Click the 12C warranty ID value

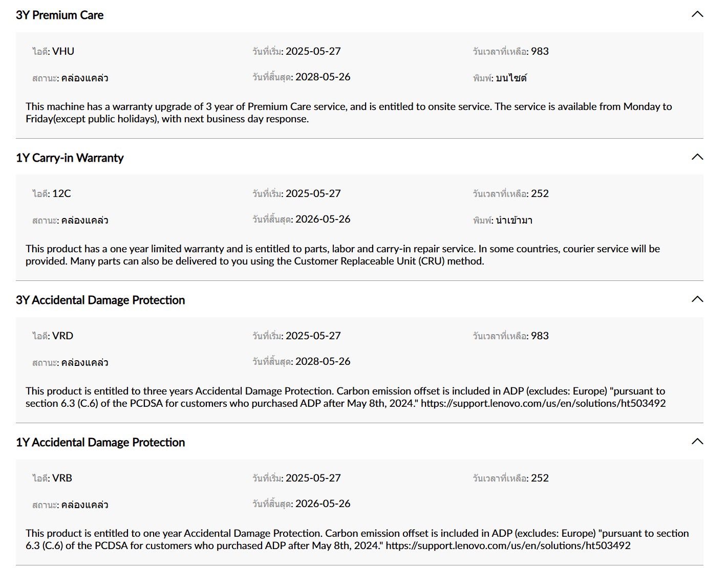[x=61, y=193]
